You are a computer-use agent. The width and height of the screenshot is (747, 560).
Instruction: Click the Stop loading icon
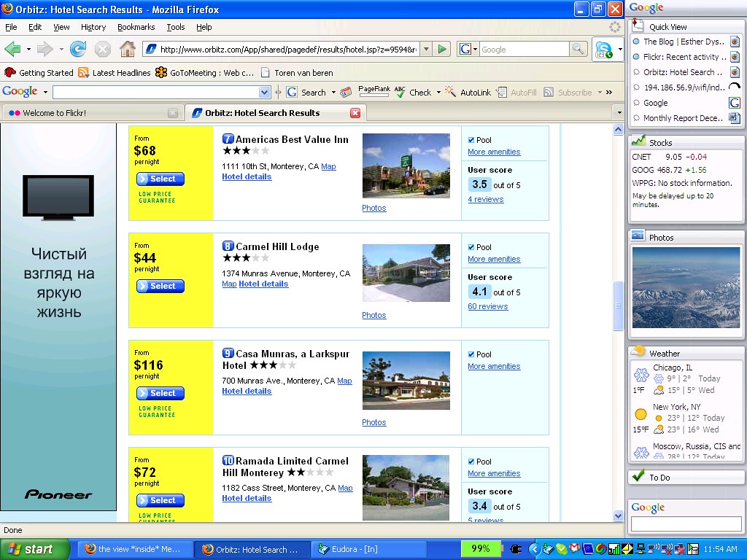point(102,49)
